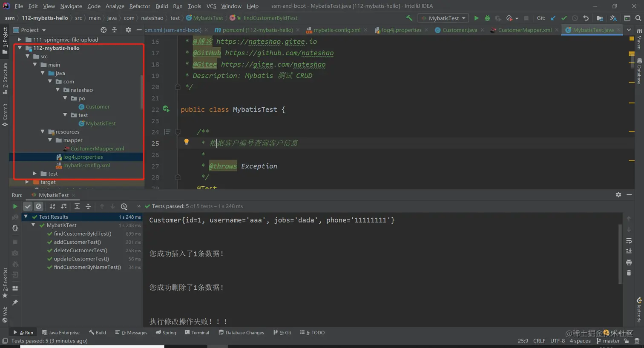Click soft-wrap icon in console
This screenshot has width=644, height=348.
click(x=629, y=240)
